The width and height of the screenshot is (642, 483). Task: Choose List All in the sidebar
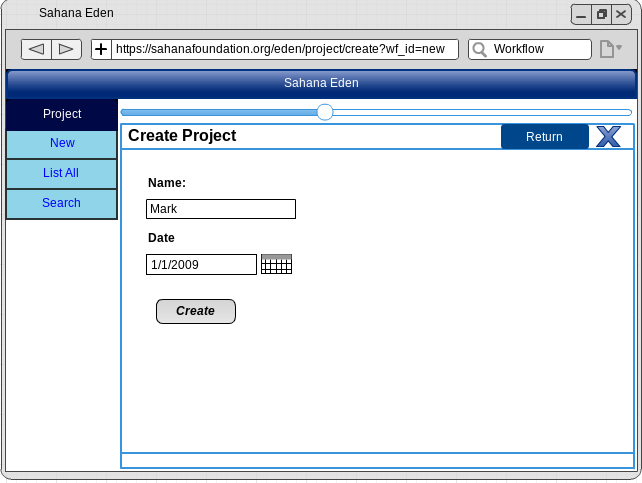(x=62, y=174)
